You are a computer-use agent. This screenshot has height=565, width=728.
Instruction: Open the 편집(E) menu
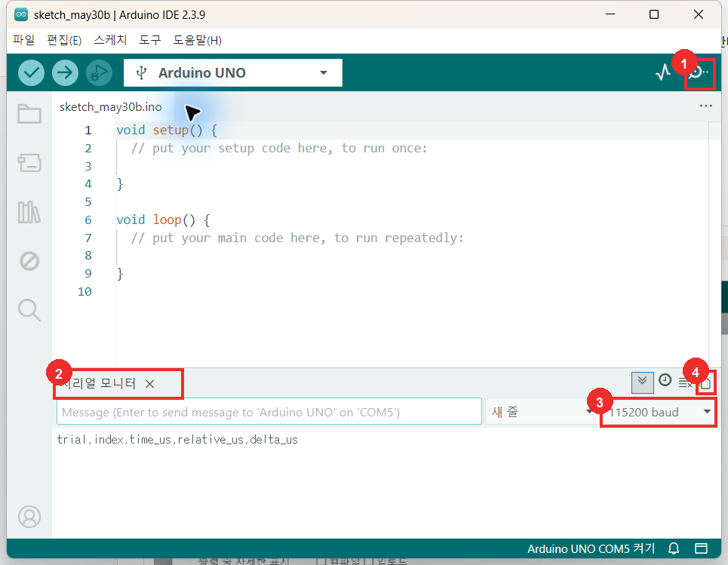65,41
